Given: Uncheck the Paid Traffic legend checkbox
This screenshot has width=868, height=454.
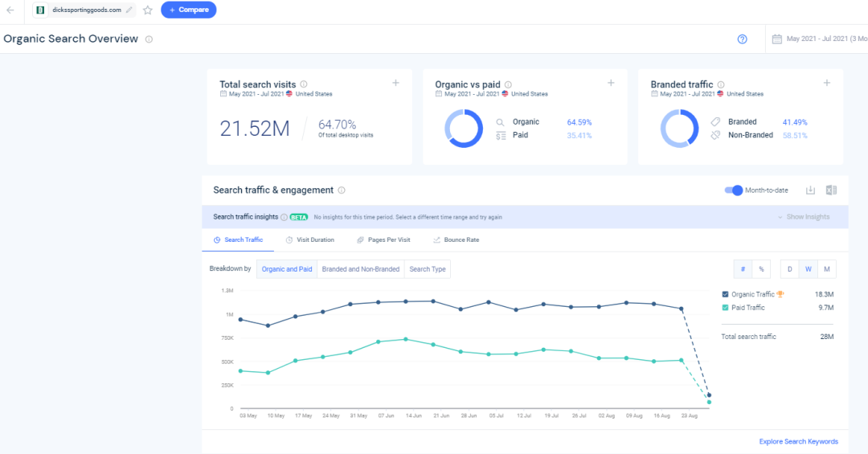Looking at the screenshot, I should click(726, 308).
